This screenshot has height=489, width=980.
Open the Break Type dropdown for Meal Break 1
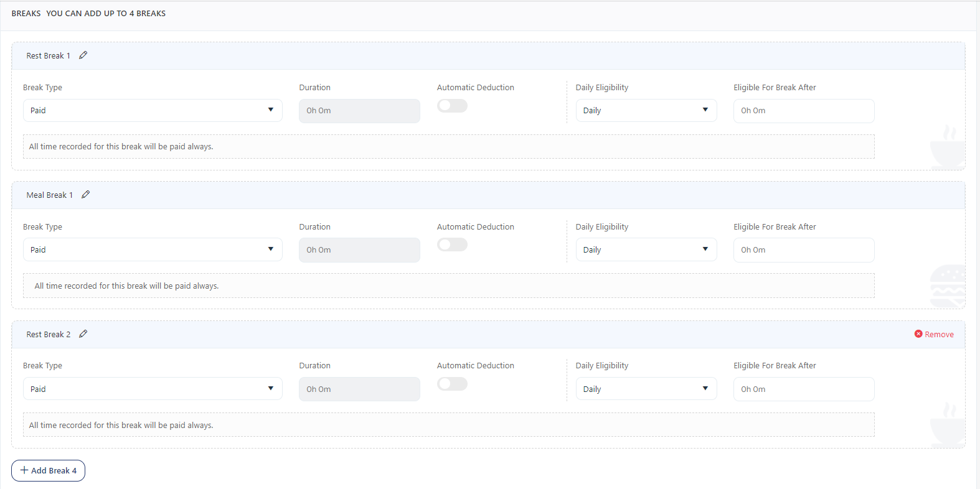tap(153, 250)
